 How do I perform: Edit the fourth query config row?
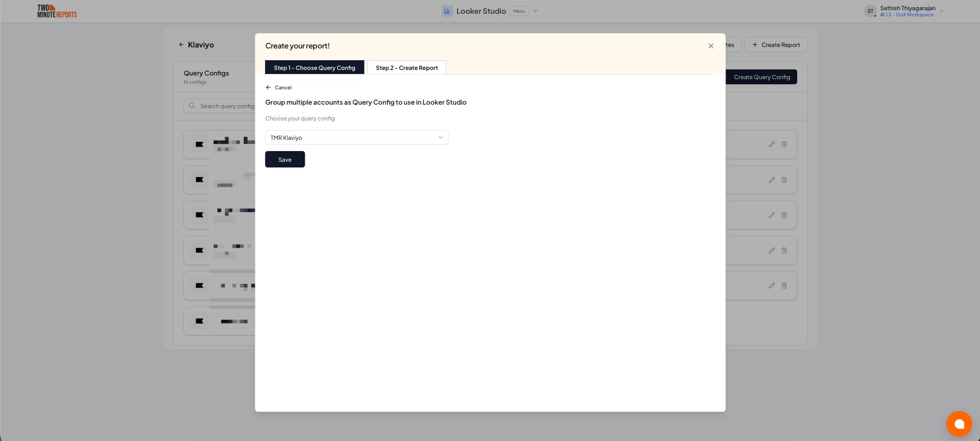click(x=772, y=250)
